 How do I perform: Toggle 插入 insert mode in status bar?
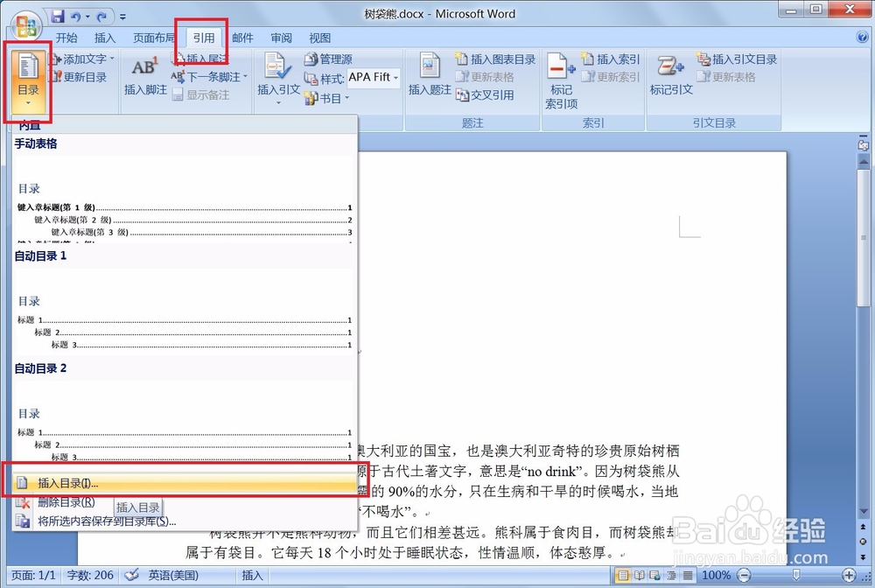[252, 575]
